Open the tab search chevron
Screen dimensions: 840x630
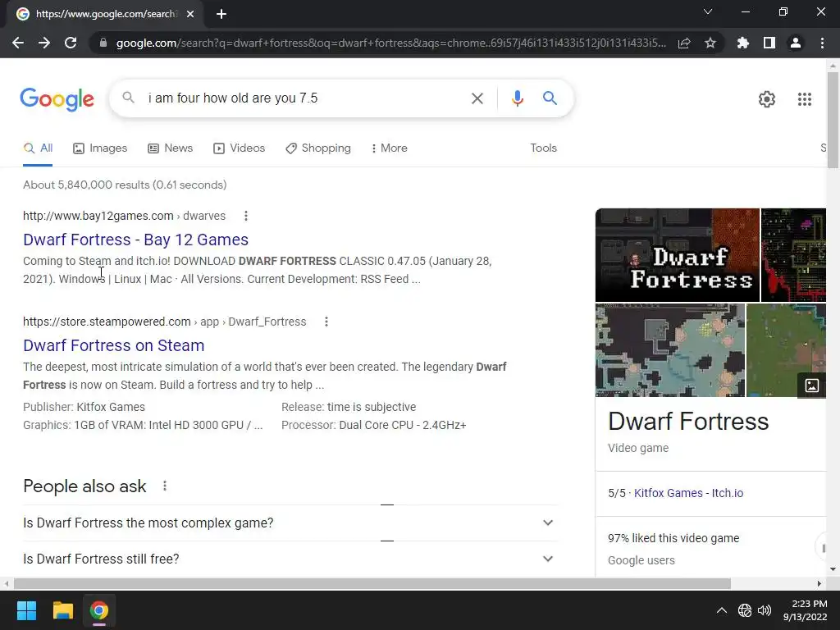pyautogui.click(x=708, y=11)
